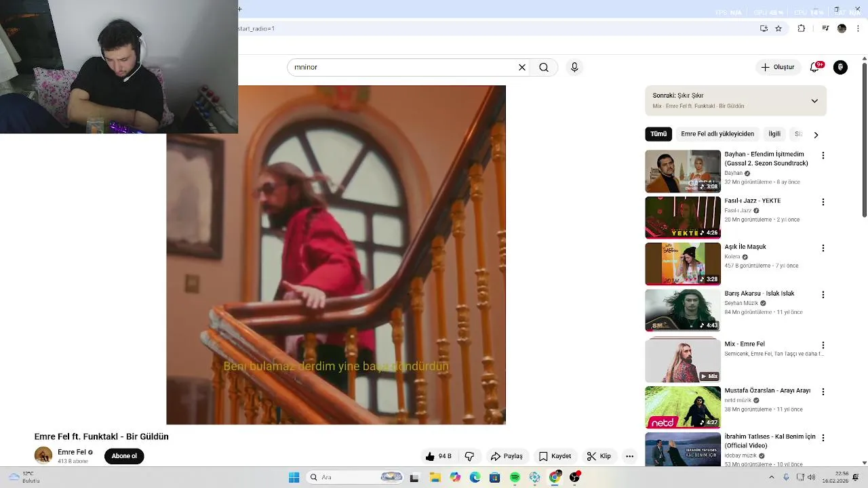Create a clip with the Klip button
Image resolution: width=868 pixels, height=488 pixels.
coord(599,456)
